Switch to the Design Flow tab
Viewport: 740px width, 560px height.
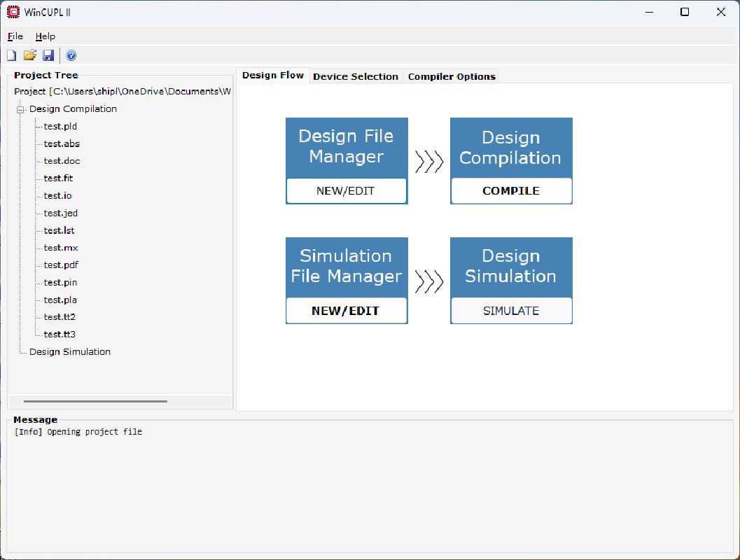pyautogui.click(x=273, y=76)
